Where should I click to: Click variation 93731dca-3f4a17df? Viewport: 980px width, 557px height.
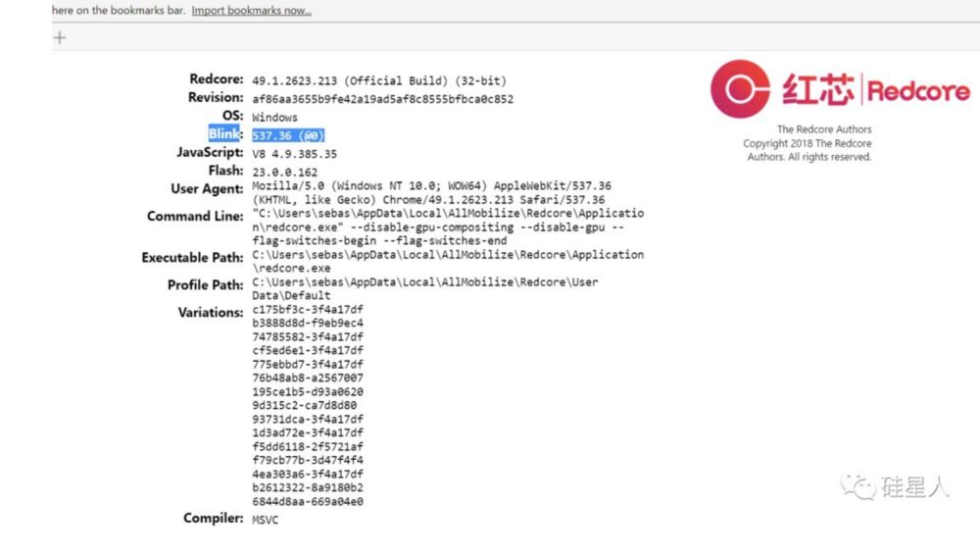click(308, 420)
